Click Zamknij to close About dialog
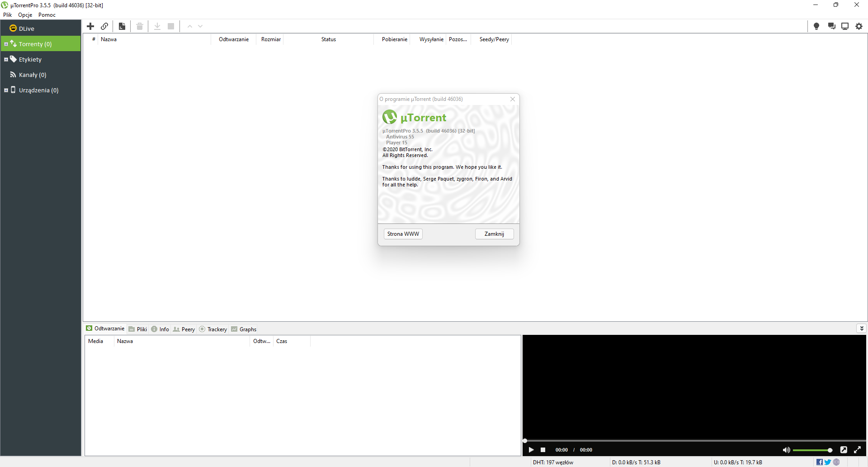 494,234
